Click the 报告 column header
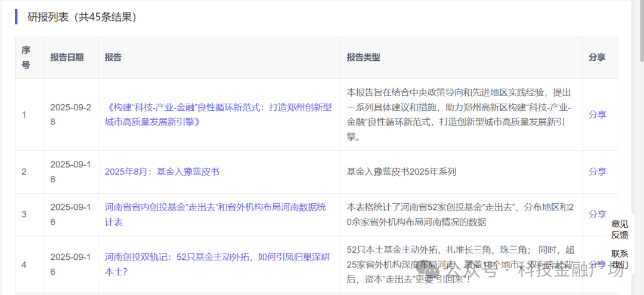 pyautogui.click(x=113, y=57)
